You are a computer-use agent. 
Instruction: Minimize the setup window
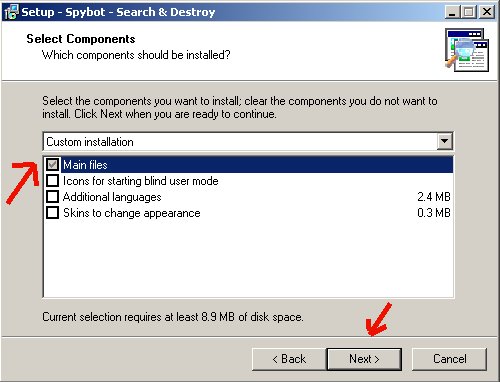[x=452, y=12]
